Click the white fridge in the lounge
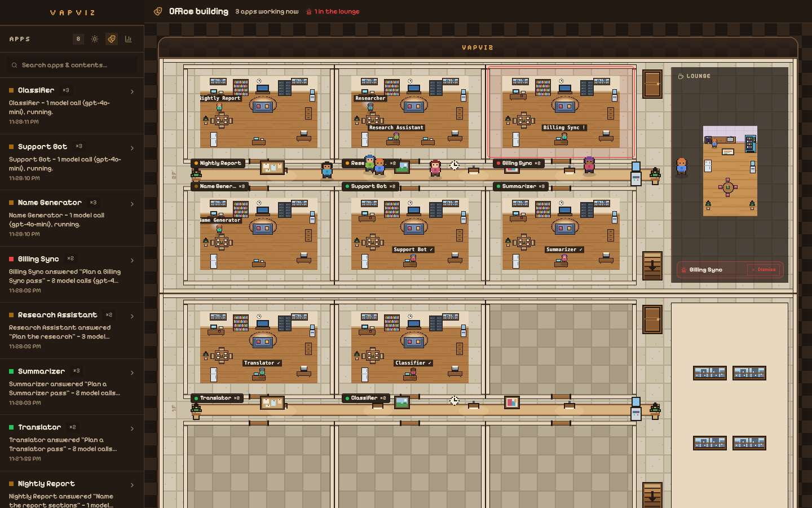The image size is (812, 508). coord(708,165)
